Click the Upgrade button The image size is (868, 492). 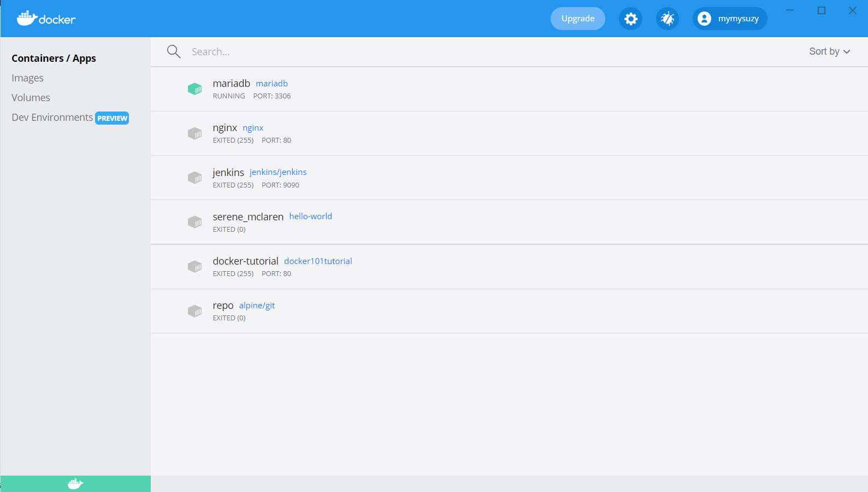pyautogui.click(x=578, y=19)
